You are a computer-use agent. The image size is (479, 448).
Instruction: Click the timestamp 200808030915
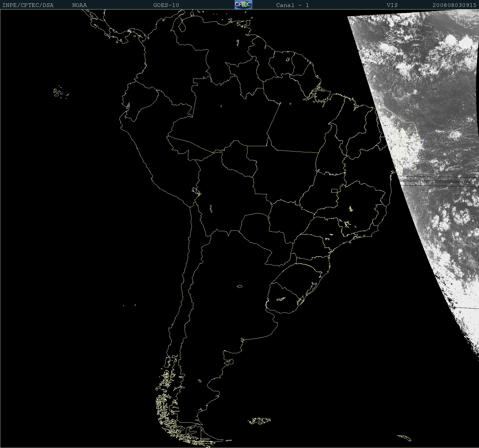coord(454,5)
